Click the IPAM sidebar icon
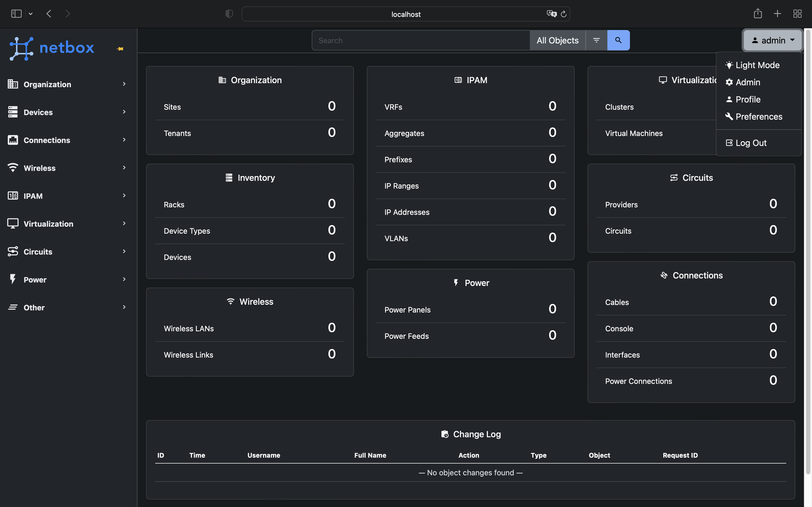Viewport: 812px width, 507px height. [13, 196]
